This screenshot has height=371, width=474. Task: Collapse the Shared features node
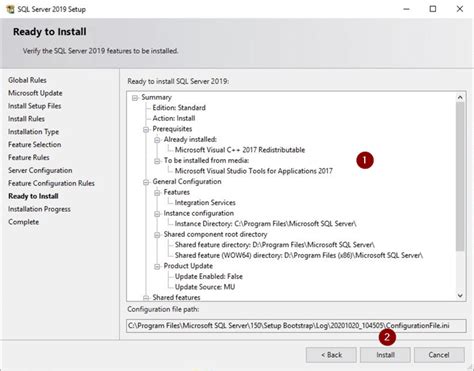click(146, 298)
